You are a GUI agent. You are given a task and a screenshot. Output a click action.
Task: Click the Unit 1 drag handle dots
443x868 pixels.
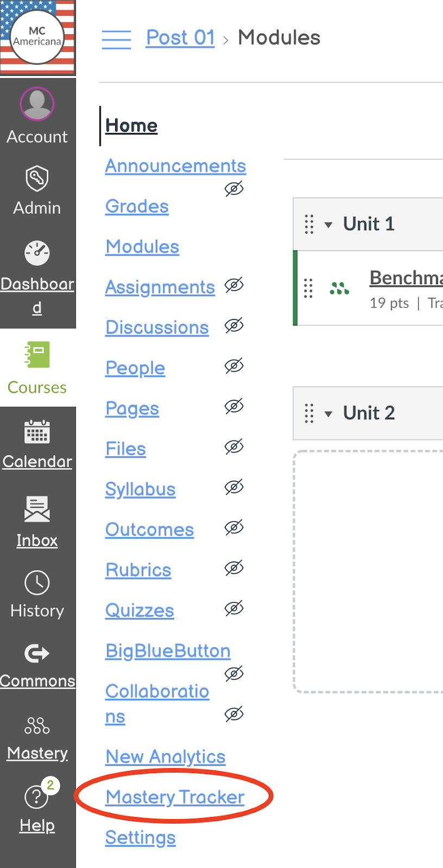[309, 224]
